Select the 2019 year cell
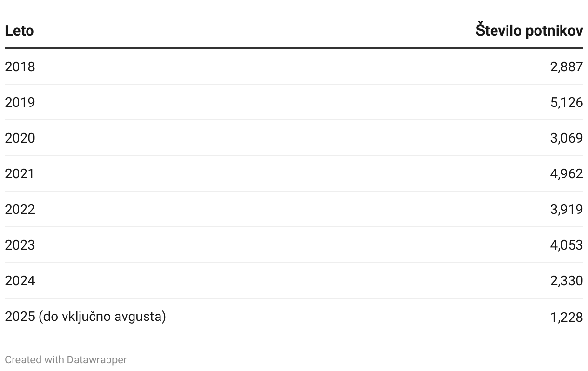This screenshot has height=371, width=588. (20, 102)
